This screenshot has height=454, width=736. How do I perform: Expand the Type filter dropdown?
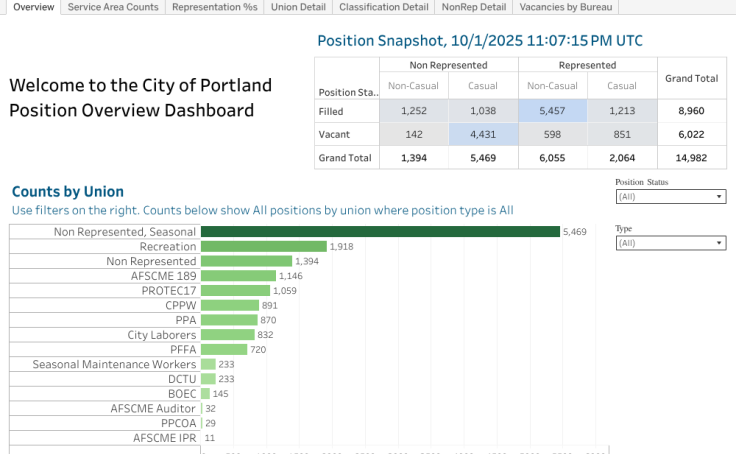click(x=670, y=243)
